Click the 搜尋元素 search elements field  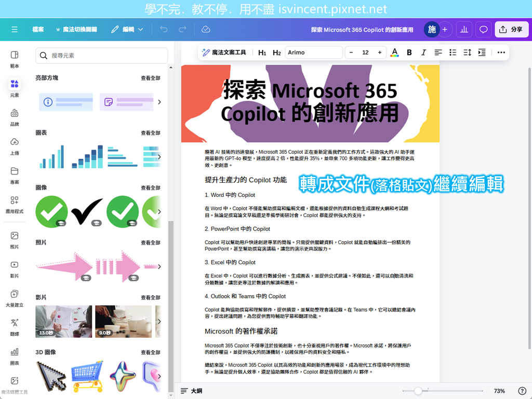pos(101,55)
